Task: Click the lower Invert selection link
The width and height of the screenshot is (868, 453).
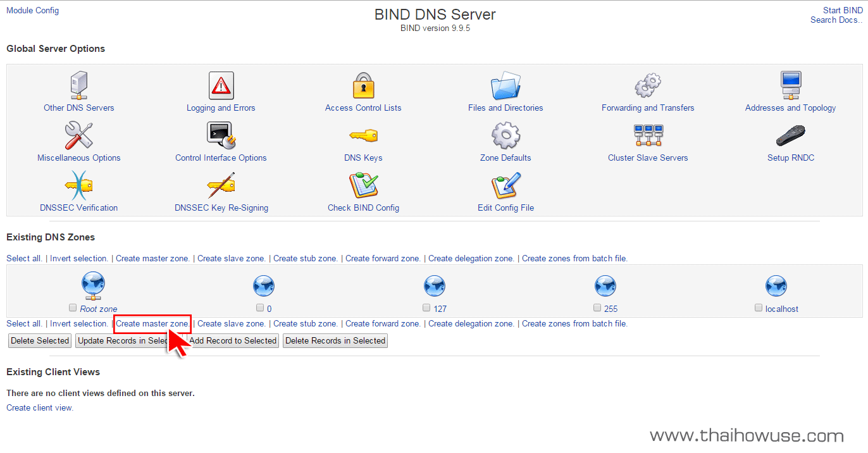Action: point(79,324)
